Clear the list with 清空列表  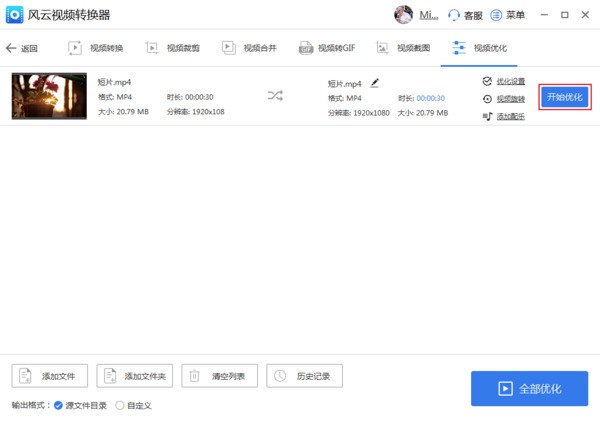point(220,376)
